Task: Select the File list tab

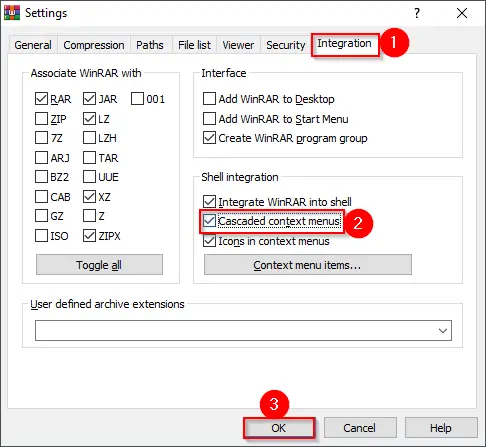Action: (x=194, y=45)
